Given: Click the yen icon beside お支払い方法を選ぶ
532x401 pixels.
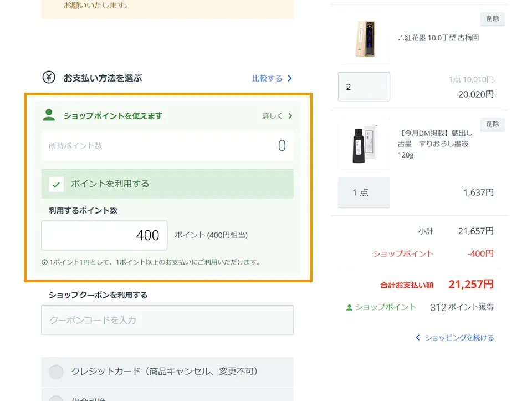Looking at the screenshot, I should (x=49, y=78).
